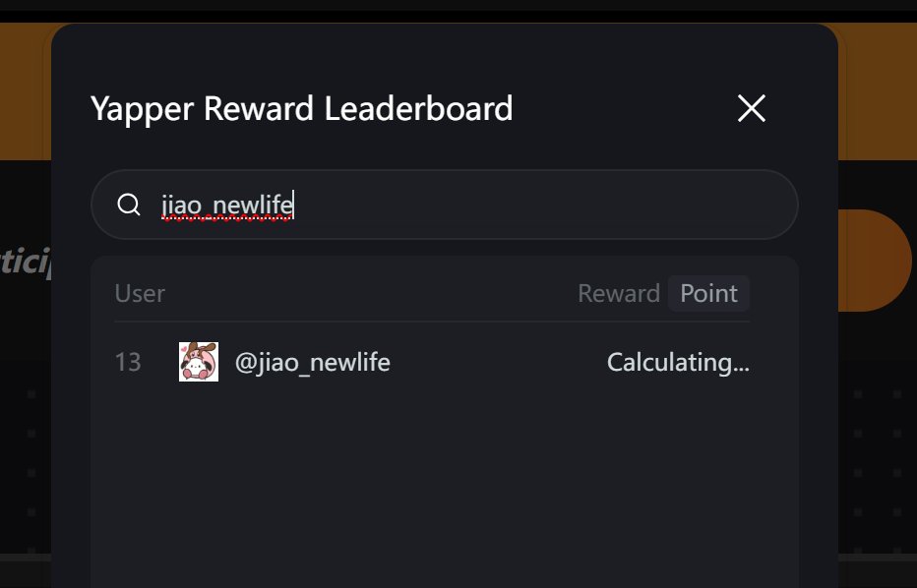Viewport: 917px width, 588px height.
Task: Switch to the Reward tab
Action: [x=618, y=293]
